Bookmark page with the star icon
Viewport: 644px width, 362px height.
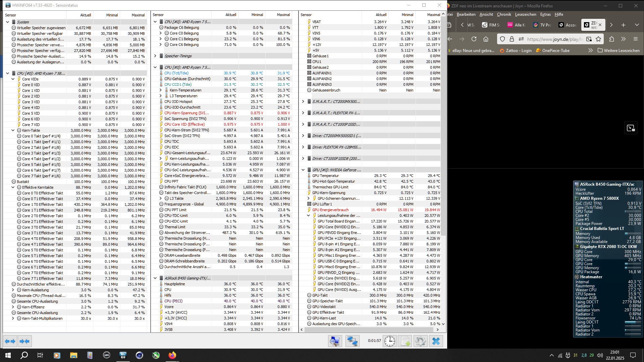[598, 39]
